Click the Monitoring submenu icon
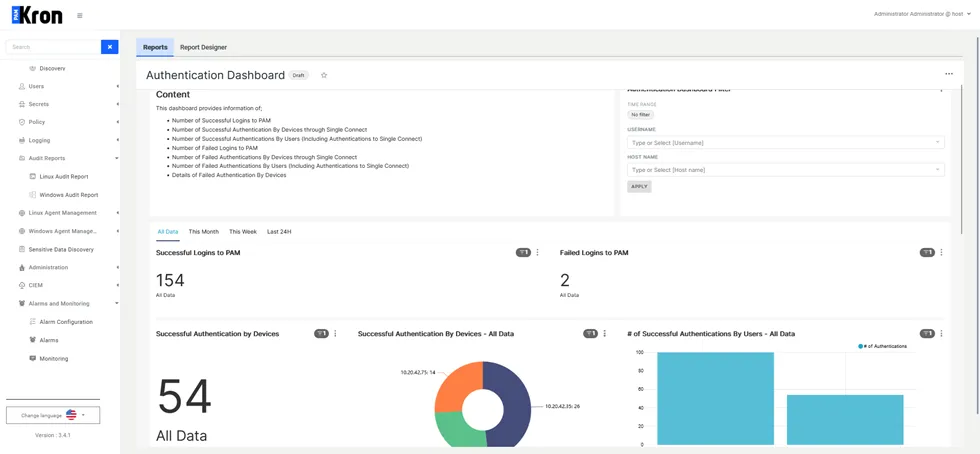This screenshot has height=454, width=980. click(32, 359)
